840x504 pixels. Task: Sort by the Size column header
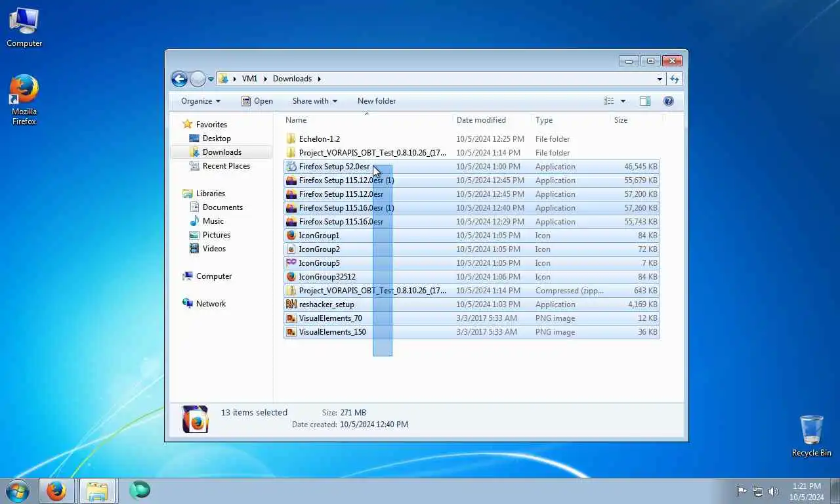tap(636, 120)
